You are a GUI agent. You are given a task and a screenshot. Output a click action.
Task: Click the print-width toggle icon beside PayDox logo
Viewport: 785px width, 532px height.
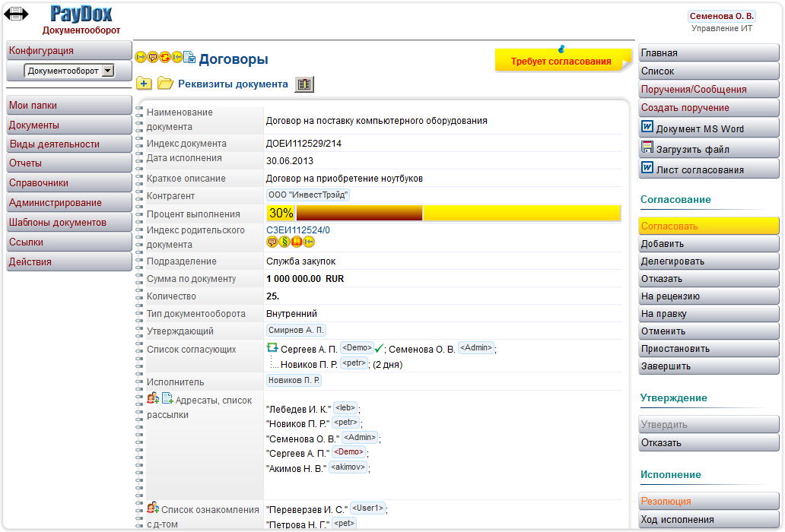pyautogui.click(x=17, y=14)
